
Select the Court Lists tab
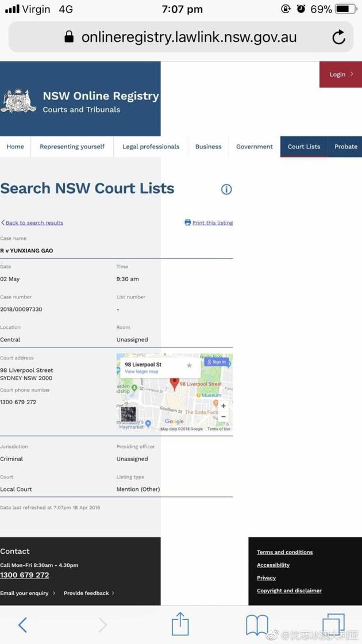304,147
